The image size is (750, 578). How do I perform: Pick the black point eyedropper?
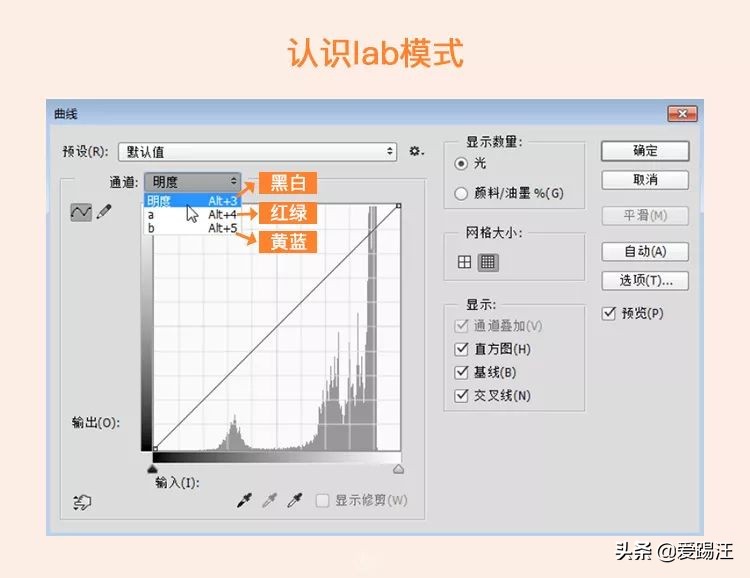coord(245,500)
